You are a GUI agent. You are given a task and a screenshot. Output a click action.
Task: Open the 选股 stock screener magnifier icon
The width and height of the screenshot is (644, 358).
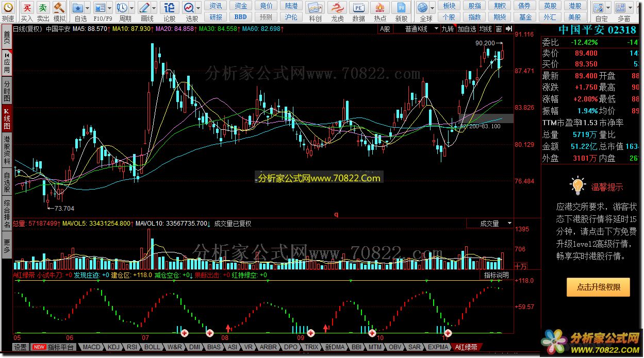click(189, 8)
